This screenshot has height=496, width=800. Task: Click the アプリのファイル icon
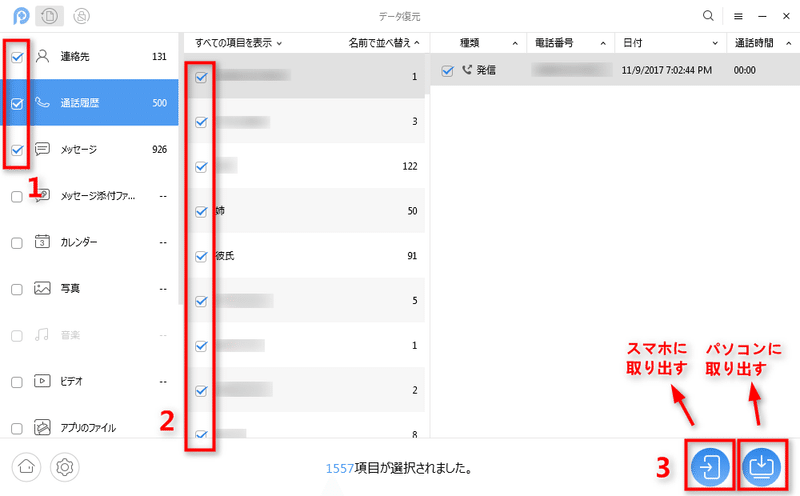[42, 427]
